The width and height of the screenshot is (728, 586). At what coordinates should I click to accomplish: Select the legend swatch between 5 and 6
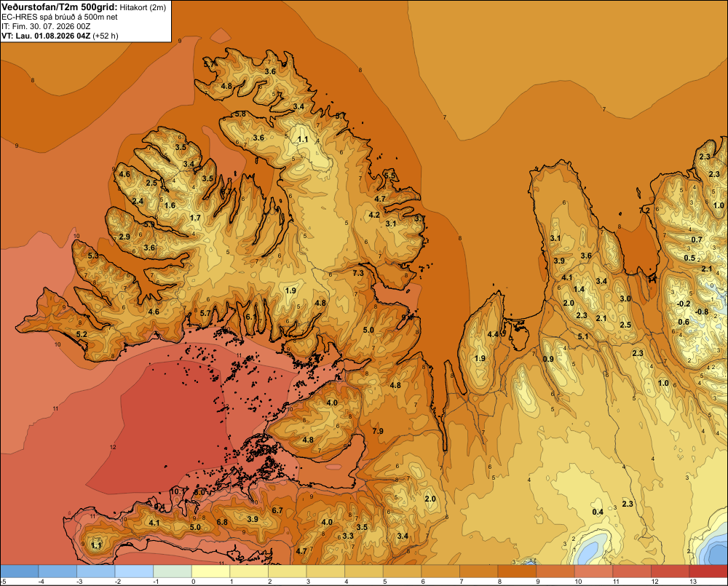tap(402, 571)
